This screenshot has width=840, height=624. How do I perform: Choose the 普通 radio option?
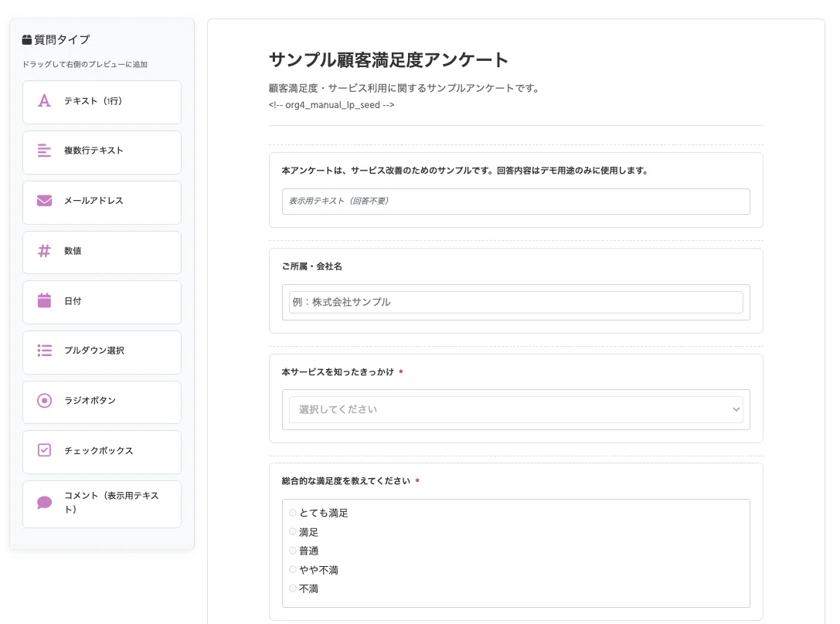pyautogui.click(x=293, y=550)
